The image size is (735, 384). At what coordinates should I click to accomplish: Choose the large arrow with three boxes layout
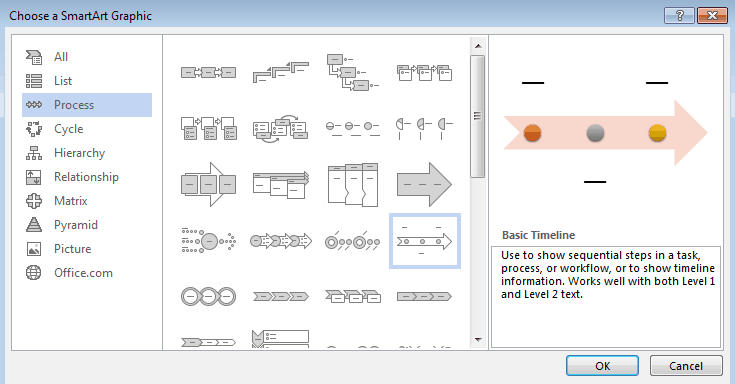coord(209,185)
